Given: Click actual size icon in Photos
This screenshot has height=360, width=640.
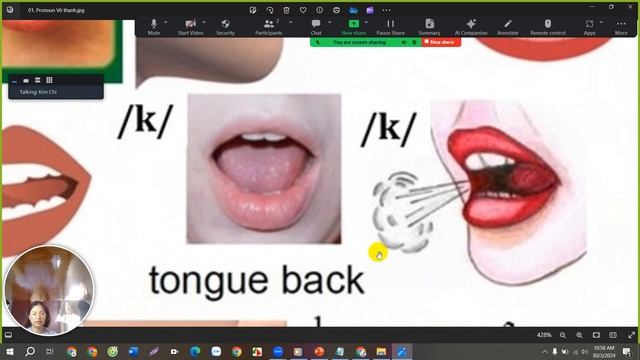Looking at the screenshot, I should point(613,335).
